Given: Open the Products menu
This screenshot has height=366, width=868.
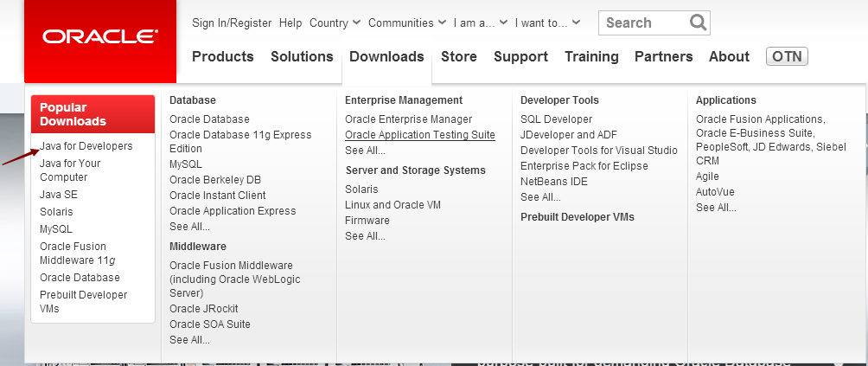Looking at the screenshot, I should (222, 57).
